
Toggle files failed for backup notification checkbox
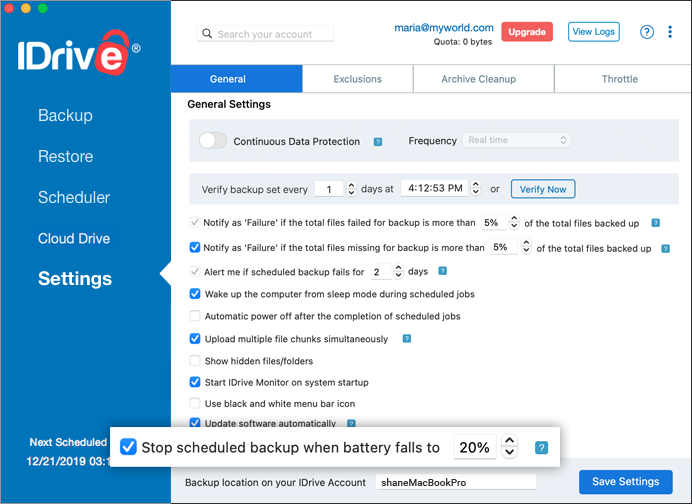click(x=195, y=222)
